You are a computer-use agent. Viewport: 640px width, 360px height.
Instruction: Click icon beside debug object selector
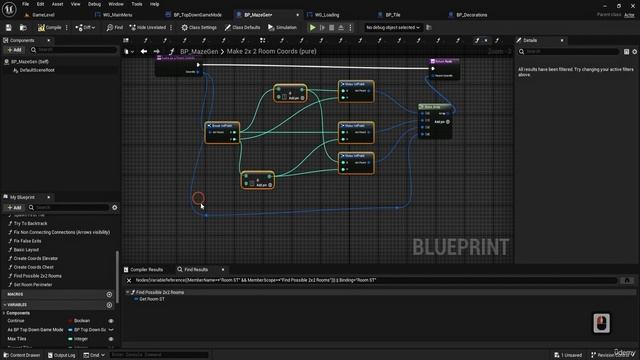(x=429, y=27)
